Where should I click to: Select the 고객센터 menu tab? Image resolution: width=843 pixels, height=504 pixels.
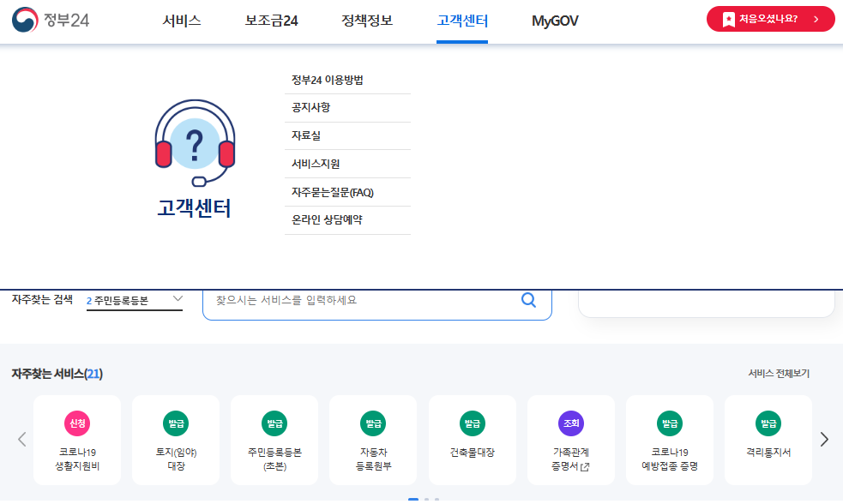(462, 21)
